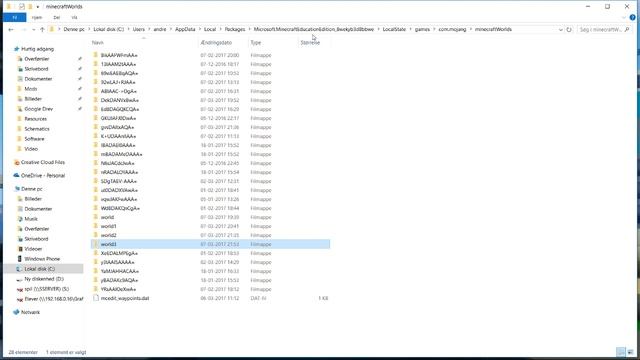Click the Hurtig adgang star icon
The height and width of the screenshot is (360, 640).
click(x=16, y=49)
